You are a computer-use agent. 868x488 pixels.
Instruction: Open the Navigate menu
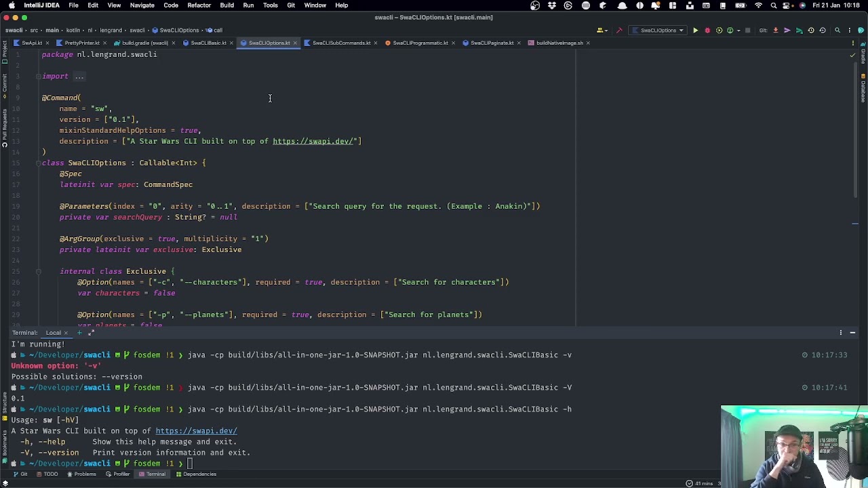pyautogui.click(x=142, y=5)
